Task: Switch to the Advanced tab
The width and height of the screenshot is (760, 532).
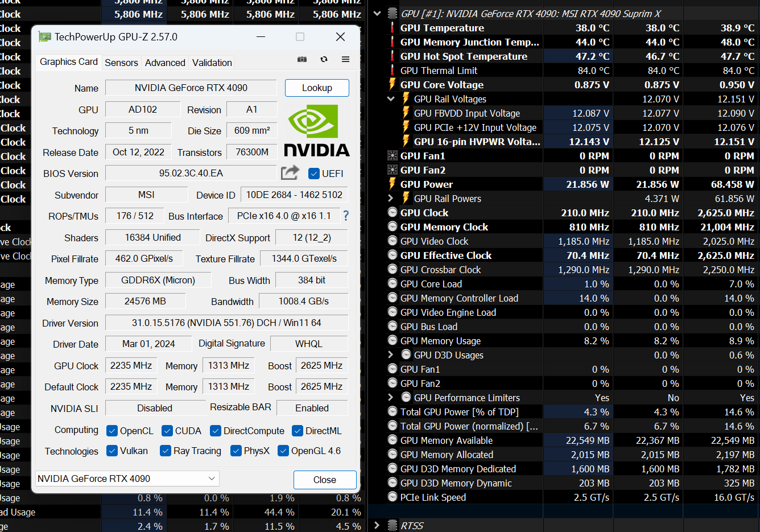Action: 165,63
